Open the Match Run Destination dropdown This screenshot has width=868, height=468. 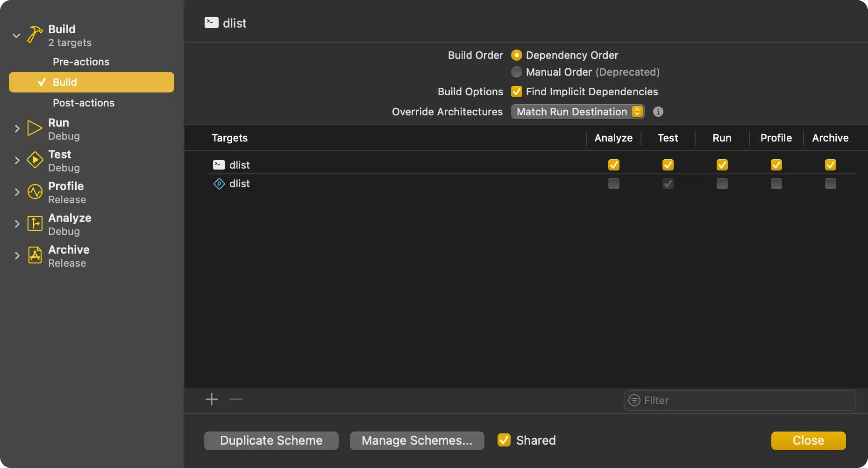[577, 112]
